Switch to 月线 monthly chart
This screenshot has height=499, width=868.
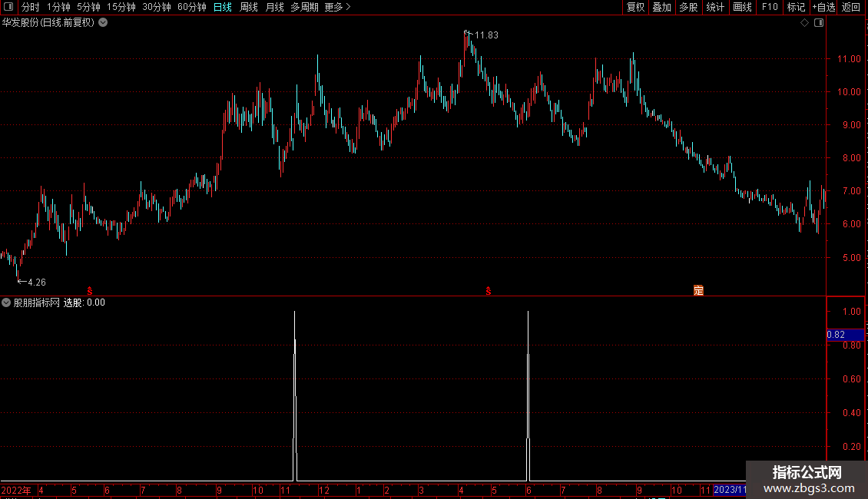274,7
